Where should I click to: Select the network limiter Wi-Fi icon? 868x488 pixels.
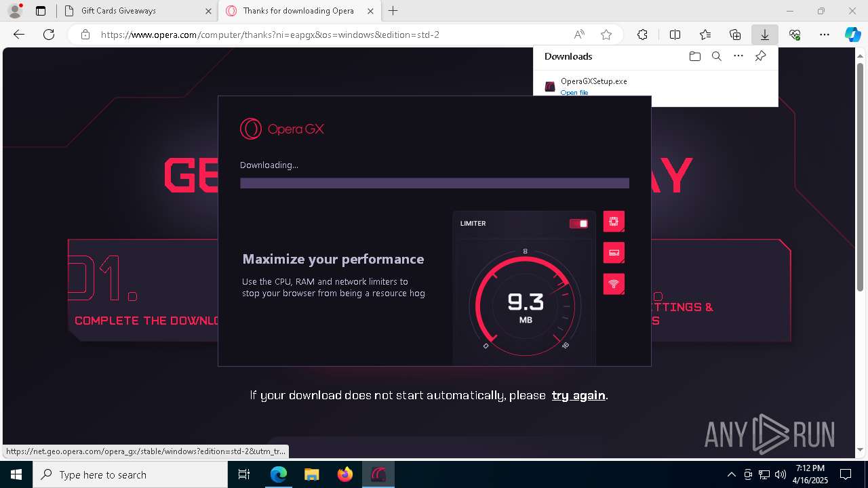(x=614, y=284)
